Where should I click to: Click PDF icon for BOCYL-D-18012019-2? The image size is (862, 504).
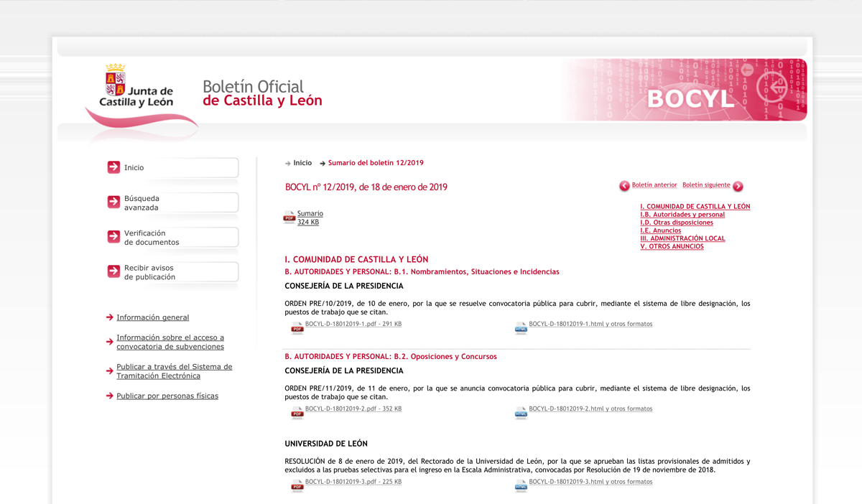(297, 414)
